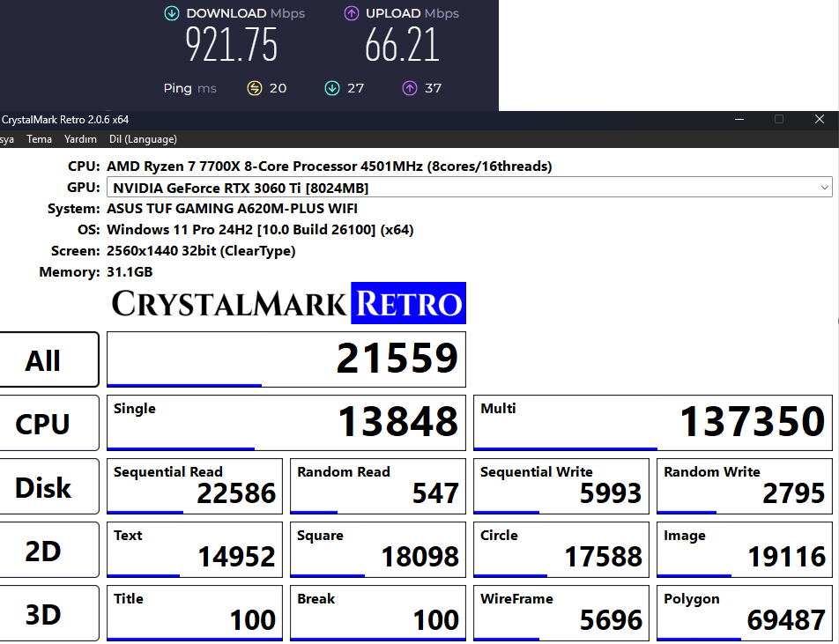Click the 66.21 upload speed value
The height and width of the screenshot is (644, 839).
click(402, 45)
